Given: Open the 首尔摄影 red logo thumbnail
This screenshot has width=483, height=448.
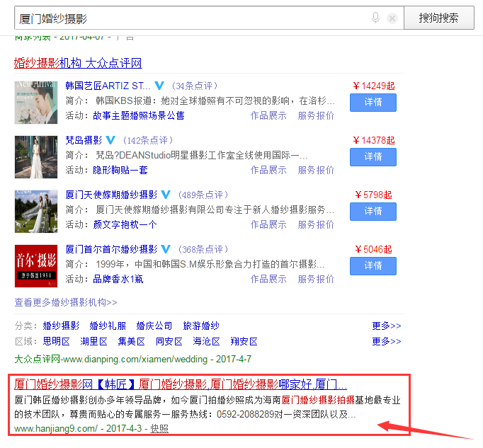Looking at the screenshot, I should click(x=36, y=265).
